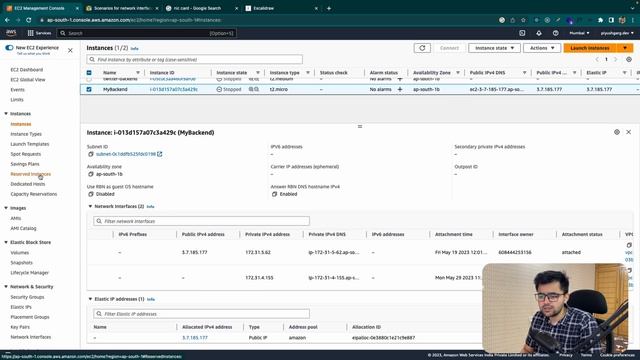Open Mumbai region selector
The height and width of the screenshot is (360, 640).
click(579, 33)
